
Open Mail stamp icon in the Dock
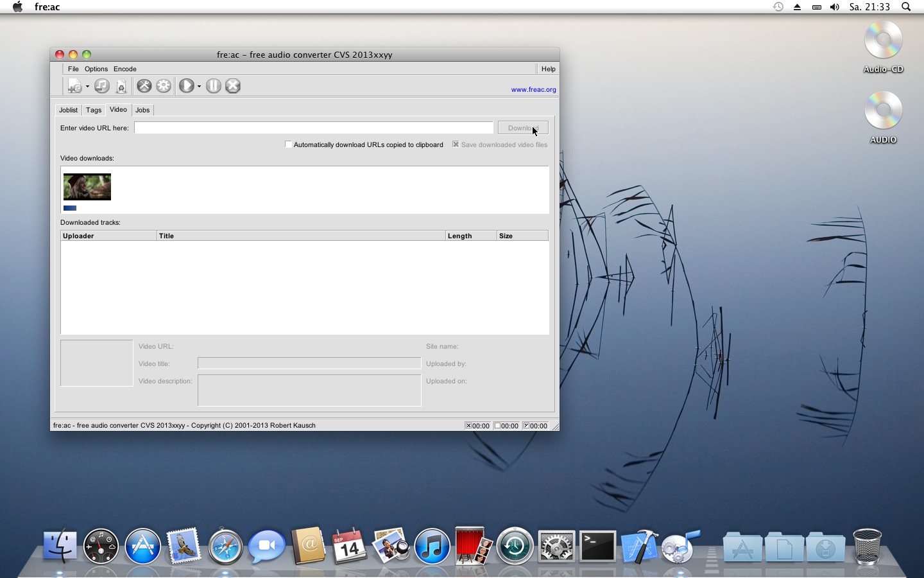tap(184, 547)
